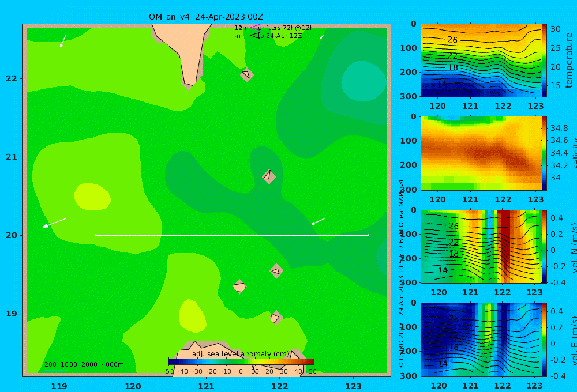Image resolution: width=577 pixels, height=392 pixels.
Task: Click the '200 1000 2000 4000m' depth legend
Action: click(84, 364)
